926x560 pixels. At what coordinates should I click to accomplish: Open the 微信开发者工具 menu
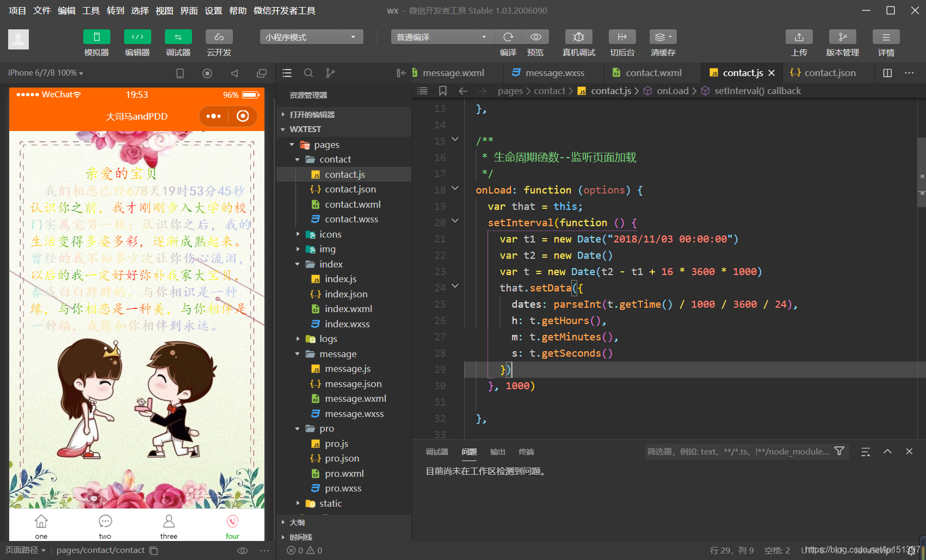pos(285,10)
